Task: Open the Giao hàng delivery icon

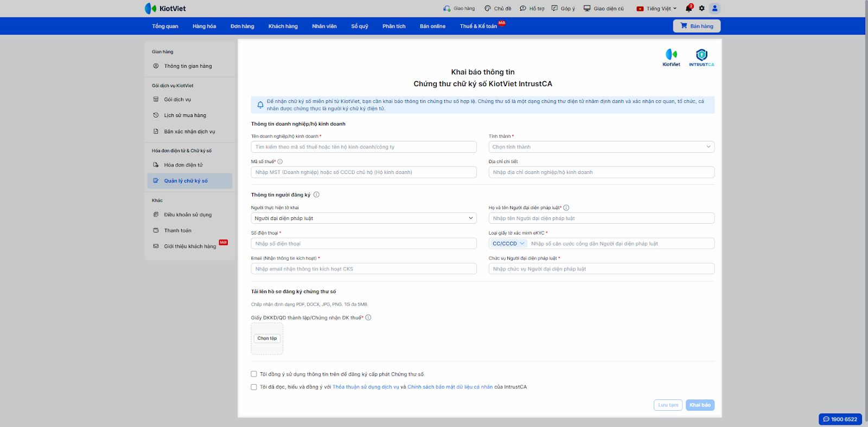Action: [x=459, y=9]
